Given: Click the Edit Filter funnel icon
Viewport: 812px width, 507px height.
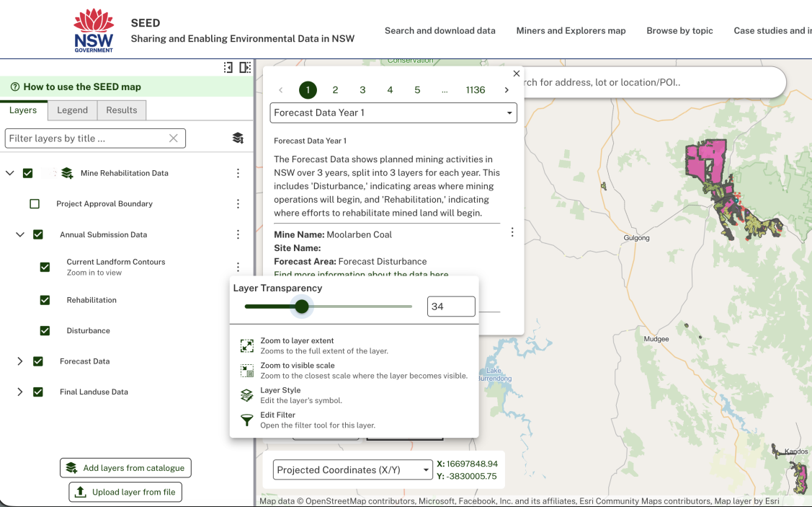Looking at the screenshot, I should pyautogui.click(x=247, y=420).
